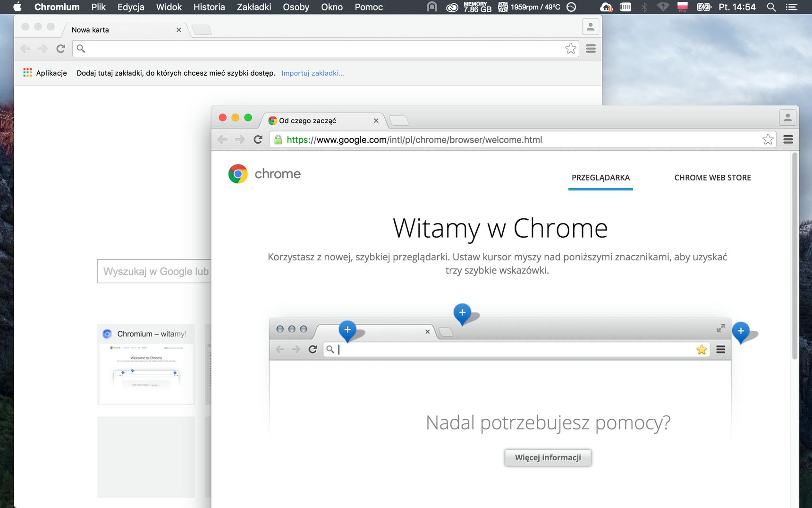Viewport: 812px width, 508px height.
Task: Click the 'Więcej informacji' button
Action: [x=548, y=457]
